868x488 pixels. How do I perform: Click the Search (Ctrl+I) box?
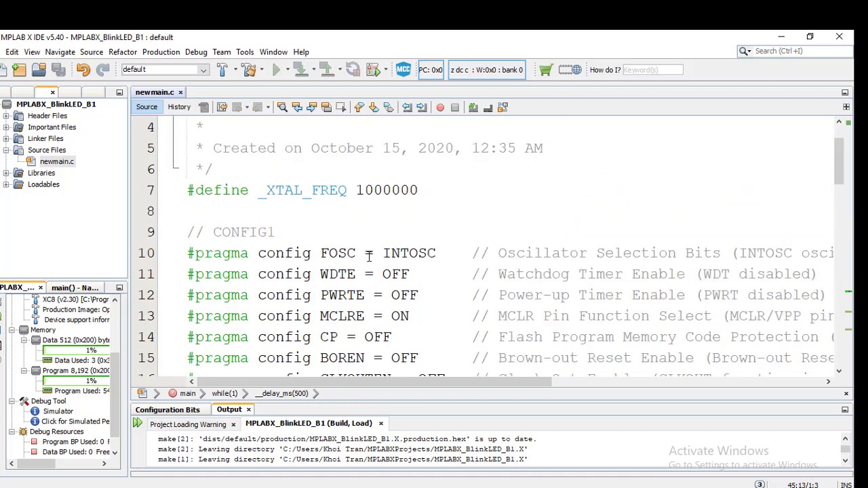(x=795, y=52)
